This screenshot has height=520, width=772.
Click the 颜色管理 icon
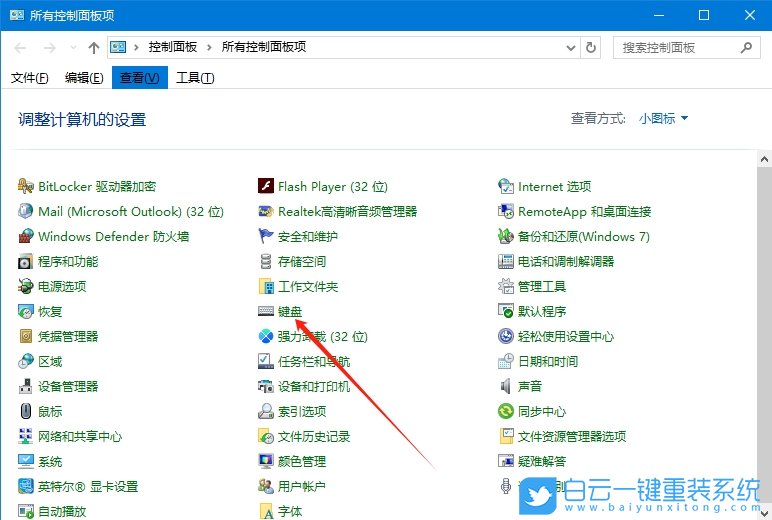(x=266, y=461)
